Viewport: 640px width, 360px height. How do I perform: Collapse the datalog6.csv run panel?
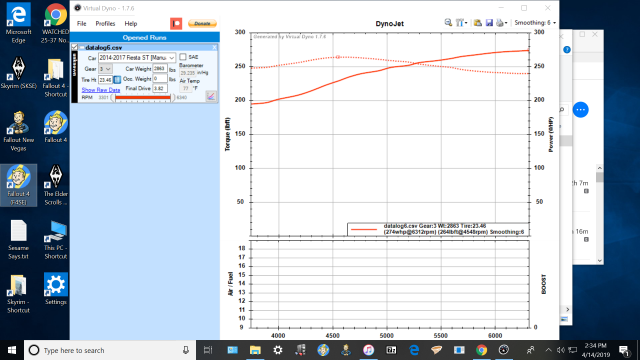pos(82,48)
